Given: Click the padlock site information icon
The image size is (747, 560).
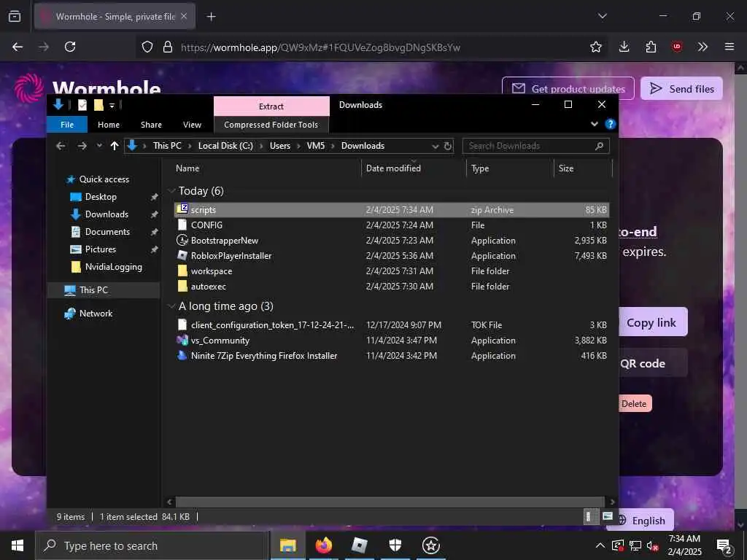Looking at the screenshot, I should [167, 47].
